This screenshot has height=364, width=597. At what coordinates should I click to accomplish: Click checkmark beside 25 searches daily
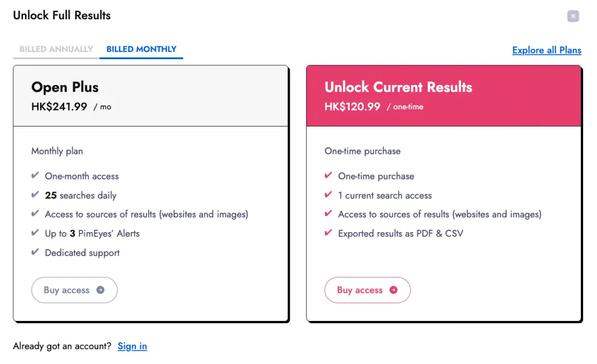(x=35, y=195)
